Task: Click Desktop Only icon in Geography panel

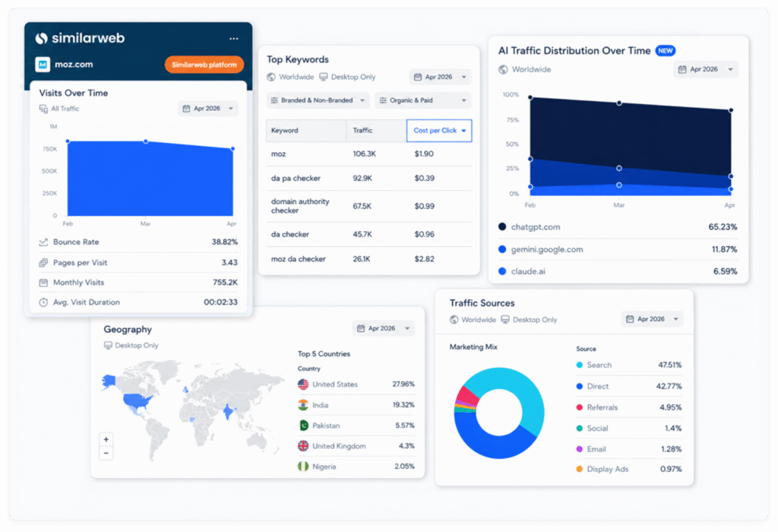Action: (108, 345)
